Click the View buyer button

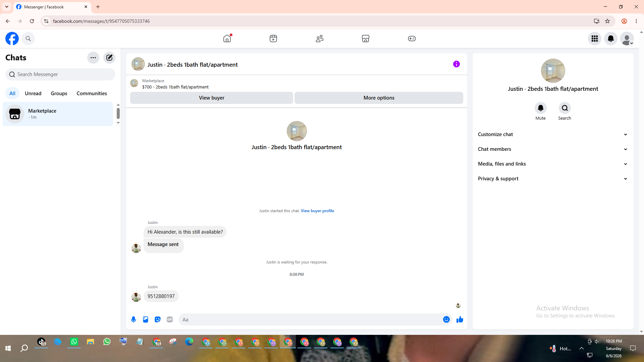click(x=212, y=98)
